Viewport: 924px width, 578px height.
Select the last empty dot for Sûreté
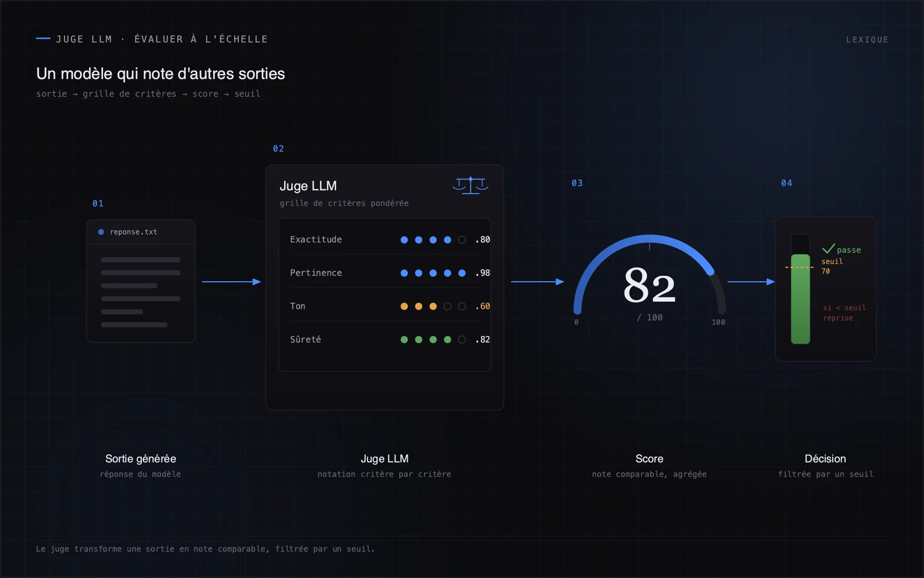[462, 340]
